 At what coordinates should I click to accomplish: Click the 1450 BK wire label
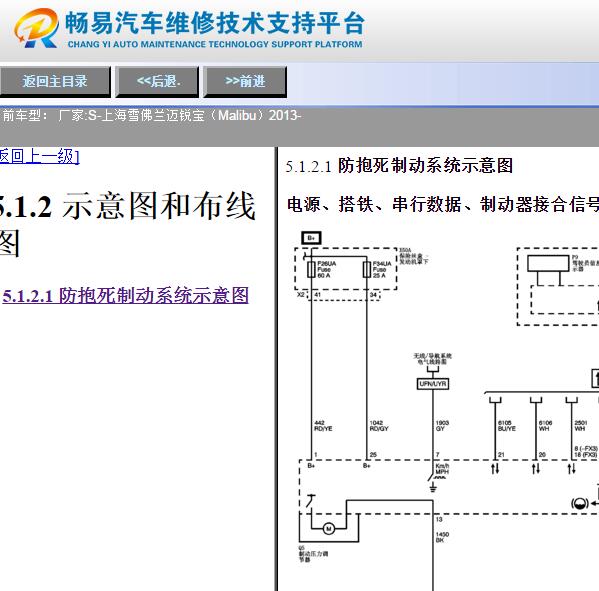pos(442,537)
